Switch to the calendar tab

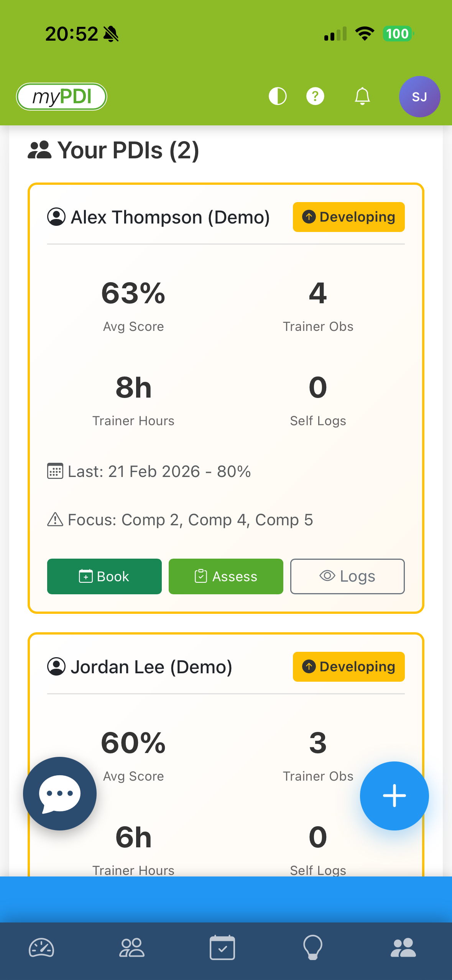coord(222,948)
